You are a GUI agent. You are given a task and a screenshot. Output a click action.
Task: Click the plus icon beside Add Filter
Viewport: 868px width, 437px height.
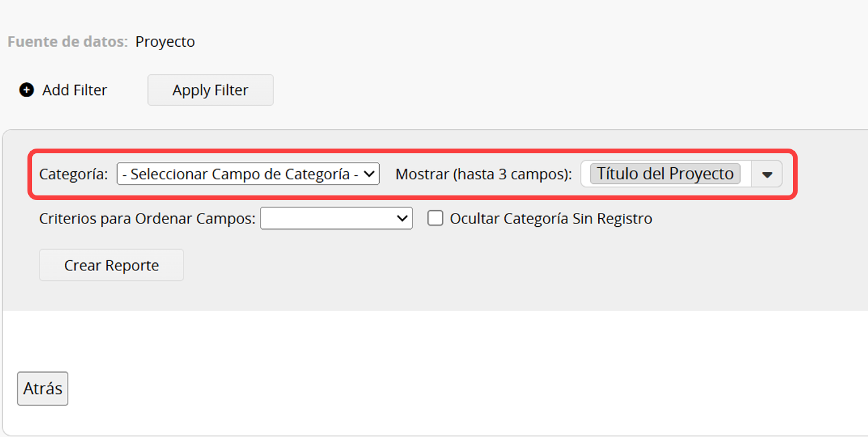26,90
